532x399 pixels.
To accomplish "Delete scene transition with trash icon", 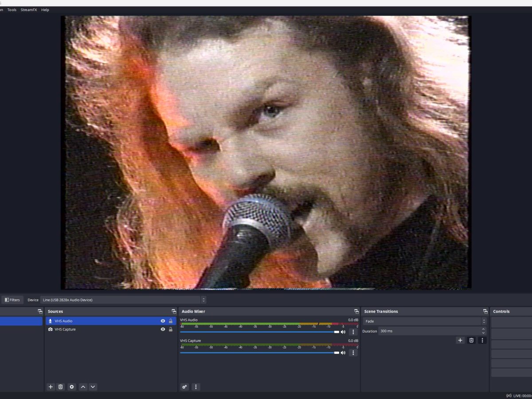I will pyautogui.click(x=471, y=340).
